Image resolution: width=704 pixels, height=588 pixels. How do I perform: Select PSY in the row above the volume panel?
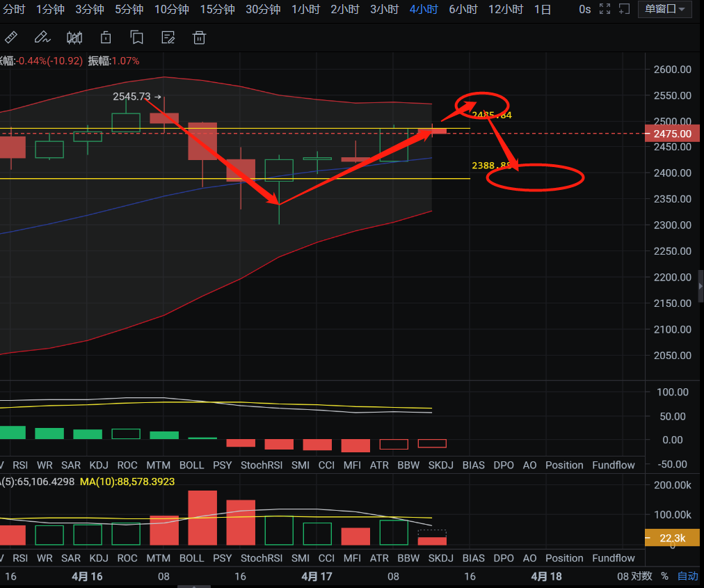point(222,465)
